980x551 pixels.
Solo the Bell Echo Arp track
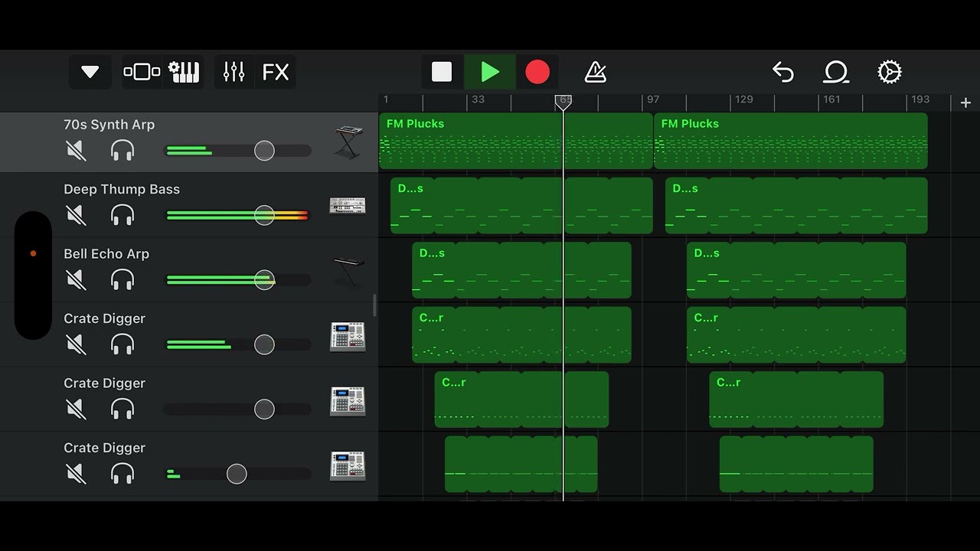click(122, 280)
